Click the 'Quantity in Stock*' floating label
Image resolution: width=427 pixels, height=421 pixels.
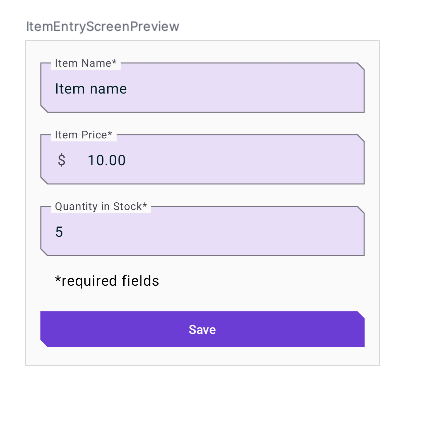click(101, 206)
